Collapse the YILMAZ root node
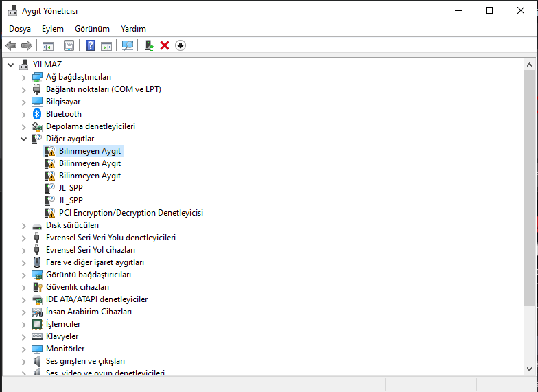 coord(11,65)
